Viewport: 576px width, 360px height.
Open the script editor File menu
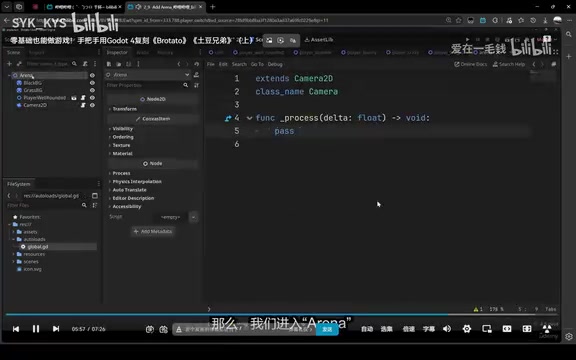pos(210,64)
